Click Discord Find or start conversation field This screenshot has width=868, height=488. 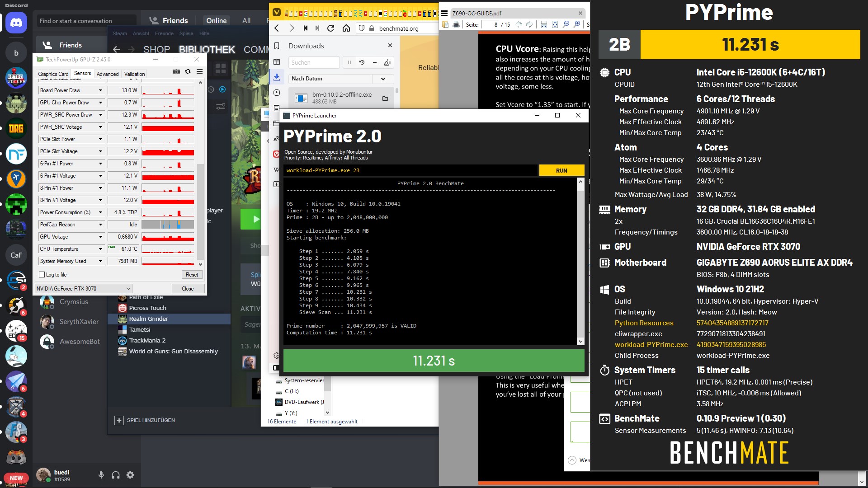86,21
